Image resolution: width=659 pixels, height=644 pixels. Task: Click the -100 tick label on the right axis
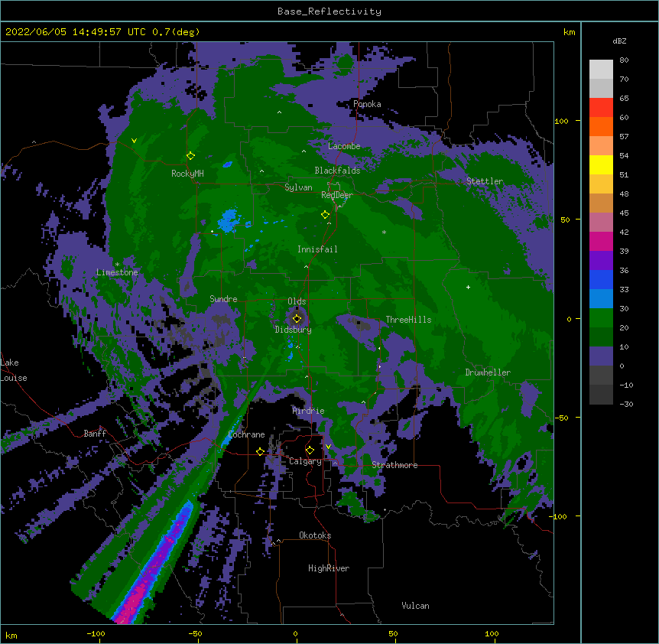click(558, 516)
